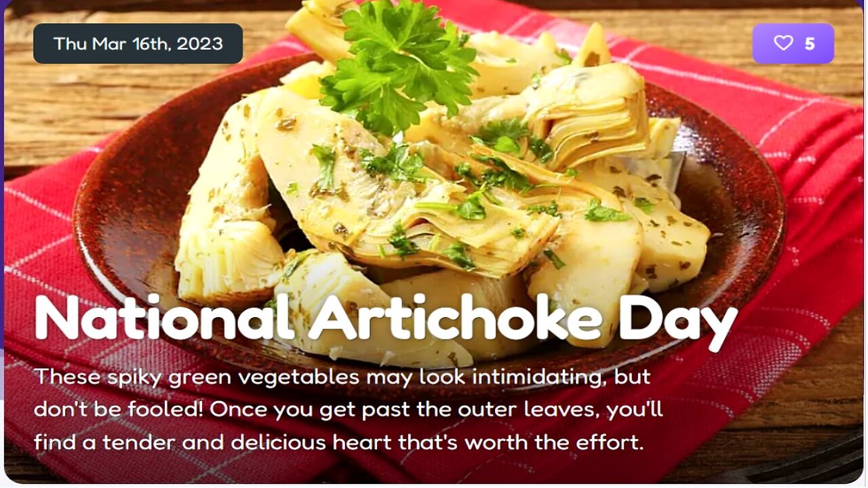Viewport: 868px width, 488px height.
Task: Tap the purple like button
Action: (x=793, y=43)
